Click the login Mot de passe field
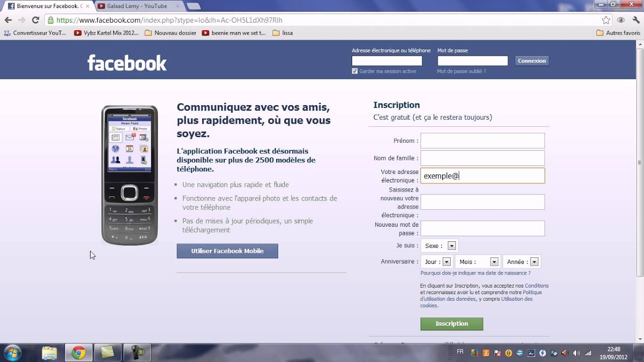This screenshot has width=644, height=362. 472,61
